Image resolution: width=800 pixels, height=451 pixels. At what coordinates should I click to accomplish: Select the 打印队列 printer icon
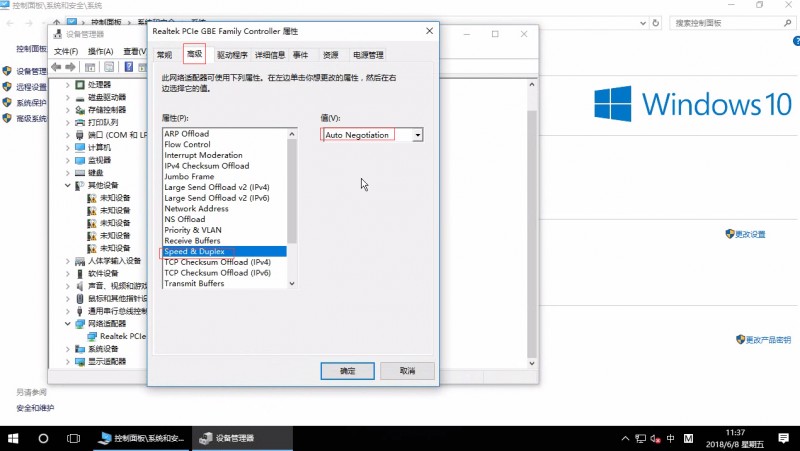(80, 122)
